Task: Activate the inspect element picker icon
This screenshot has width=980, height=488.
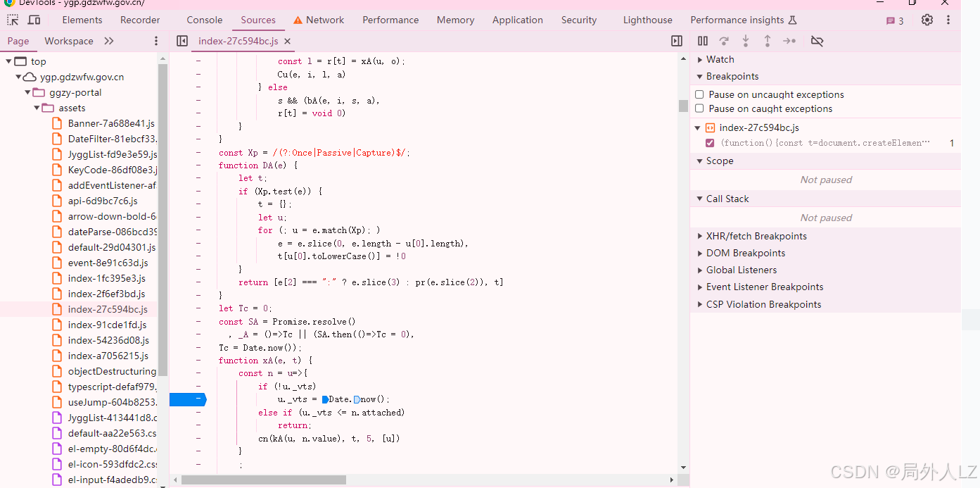Action: click(13, 20)
